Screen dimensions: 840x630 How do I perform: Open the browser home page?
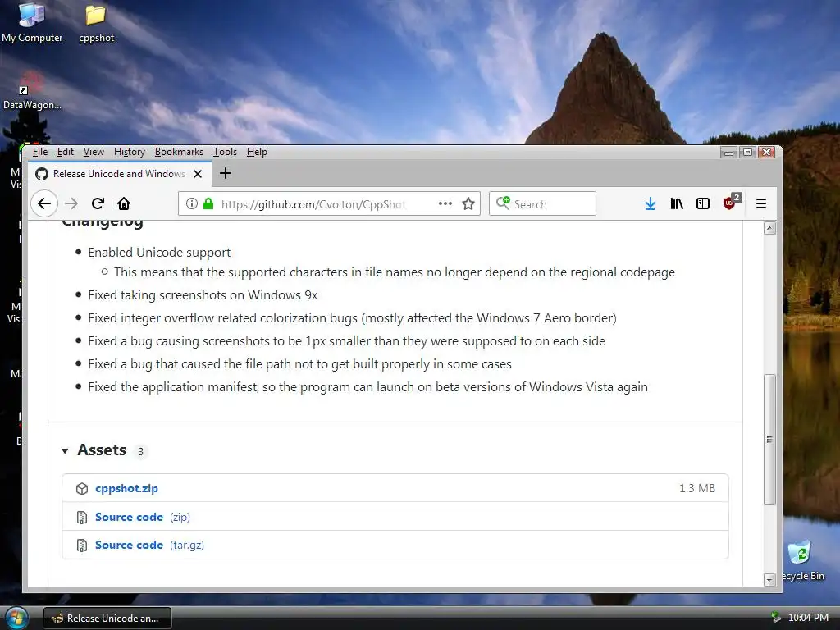click(124, 203)
